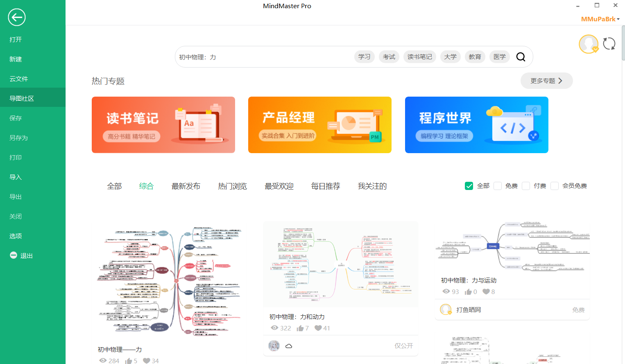Check the 全部 filter checkbox
The height and width of the screenshot is (364, 625).
(x=469, y=186)
